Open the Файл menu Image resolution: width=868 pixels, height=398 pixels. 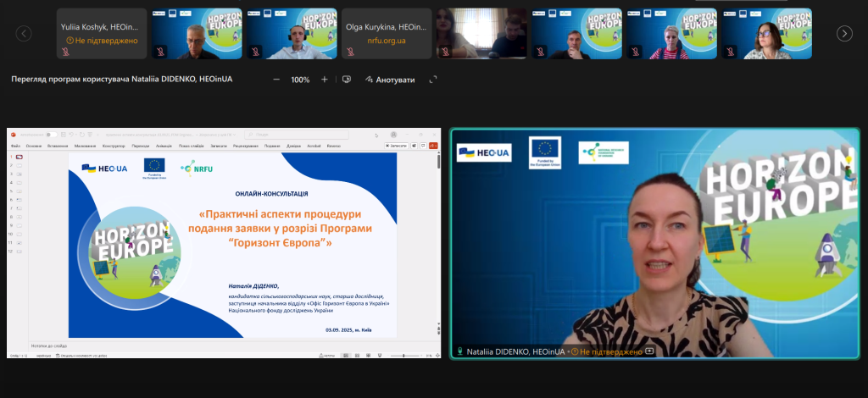pos(15,146)
